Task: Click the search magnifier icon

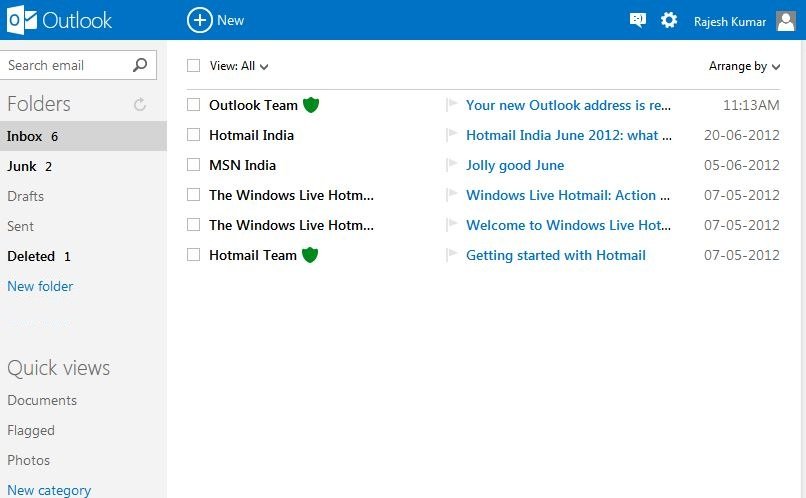Action: [140, 65]
